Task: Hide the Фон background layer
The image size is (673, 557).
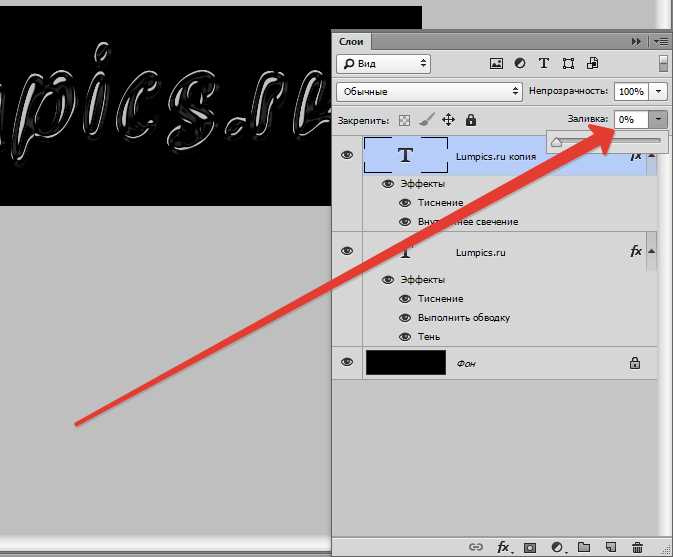Action: tap(347, 363)
